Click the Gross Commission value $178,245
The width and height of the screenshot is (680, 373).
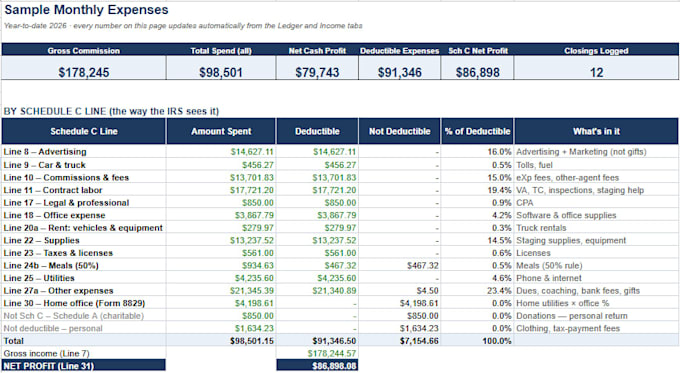[84, 72]
